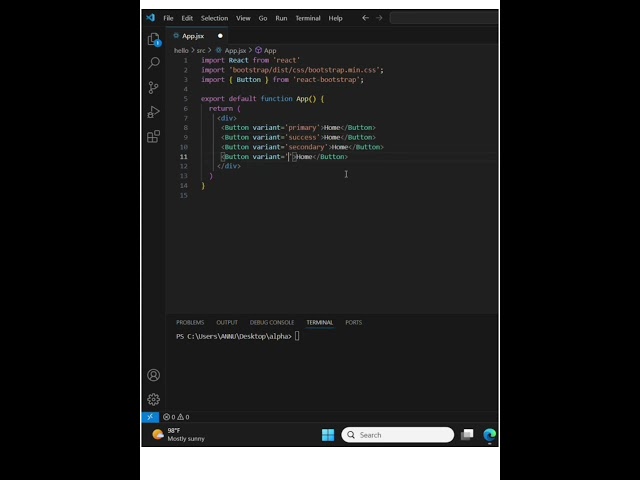Open the Windows Start menu
The image size is (640, 480).
[328, 435]
